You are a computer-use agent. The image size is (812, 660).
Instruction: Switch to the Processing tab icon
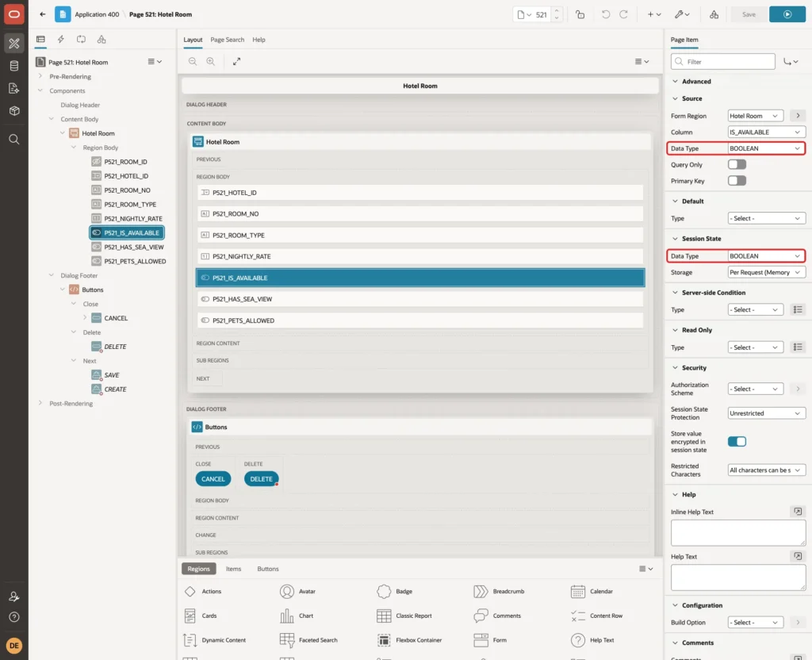coord(82,40)
